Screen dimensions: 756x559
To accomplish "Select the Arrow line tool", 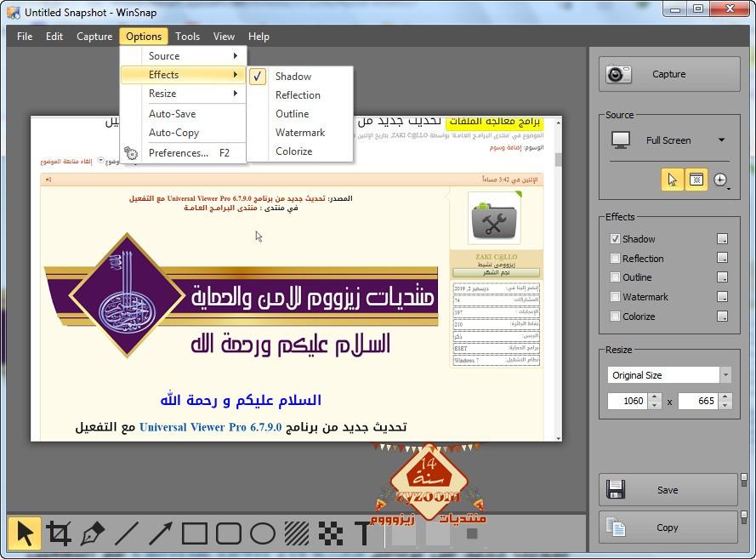I will 161,533.
